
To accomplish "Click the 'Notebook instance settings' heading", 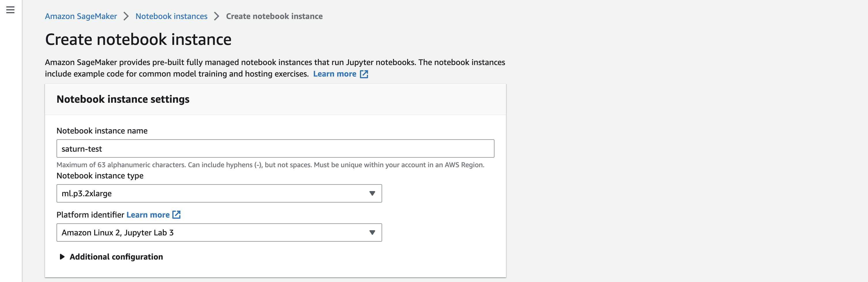I will pos(123,99).
